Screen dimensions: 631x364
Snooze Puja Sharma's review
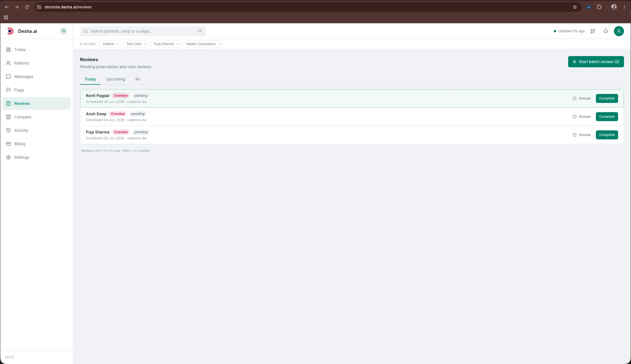(582, 135)
